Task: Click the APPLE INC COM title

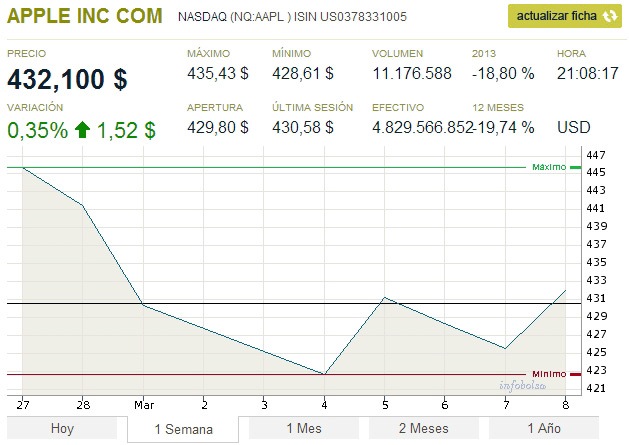Action: pos(85,16)
